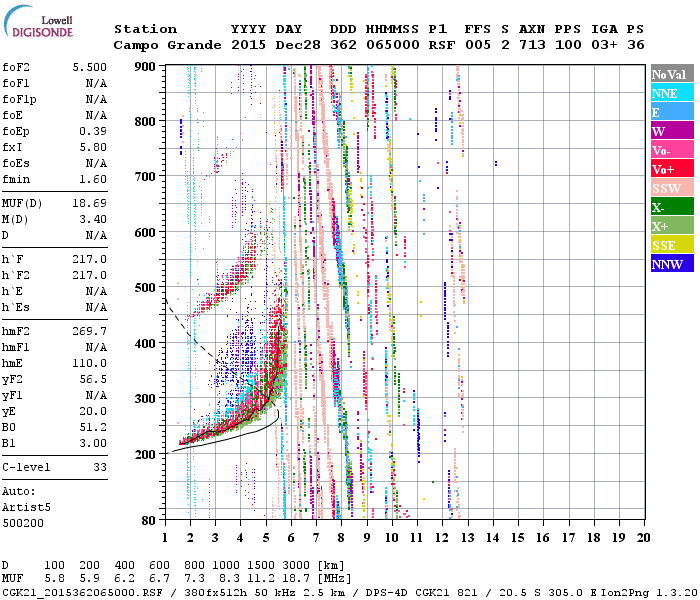Image resolution: width=700 pixels, height=600 pixels.
Task: Click the hmE value 110.0
Action: 90,363
